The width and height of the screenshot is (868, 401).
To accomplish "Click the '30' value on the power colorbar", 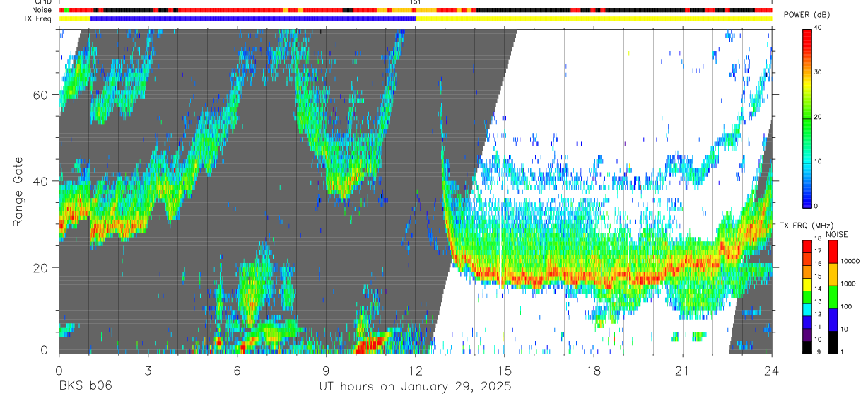I will click(x=818, y=73).
